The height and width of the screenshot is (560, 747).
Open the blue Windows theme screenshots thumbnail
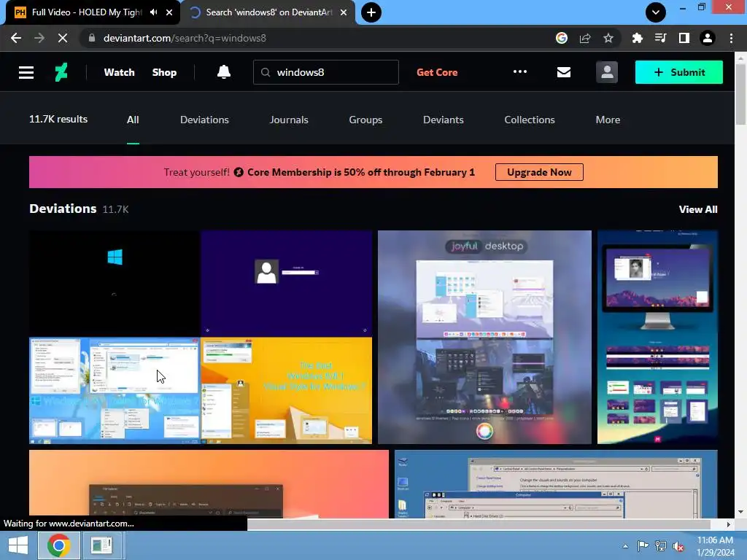(115, 391)
